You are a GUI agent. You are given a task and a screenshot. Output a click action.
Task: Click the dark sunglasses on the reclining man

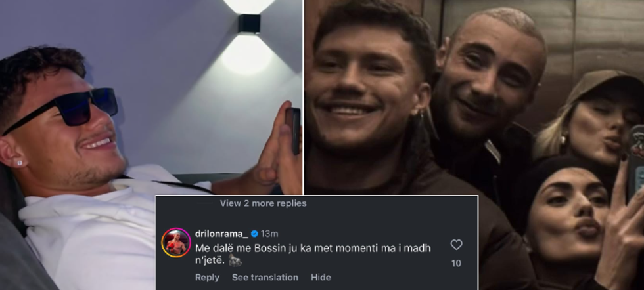pos(64,108)
